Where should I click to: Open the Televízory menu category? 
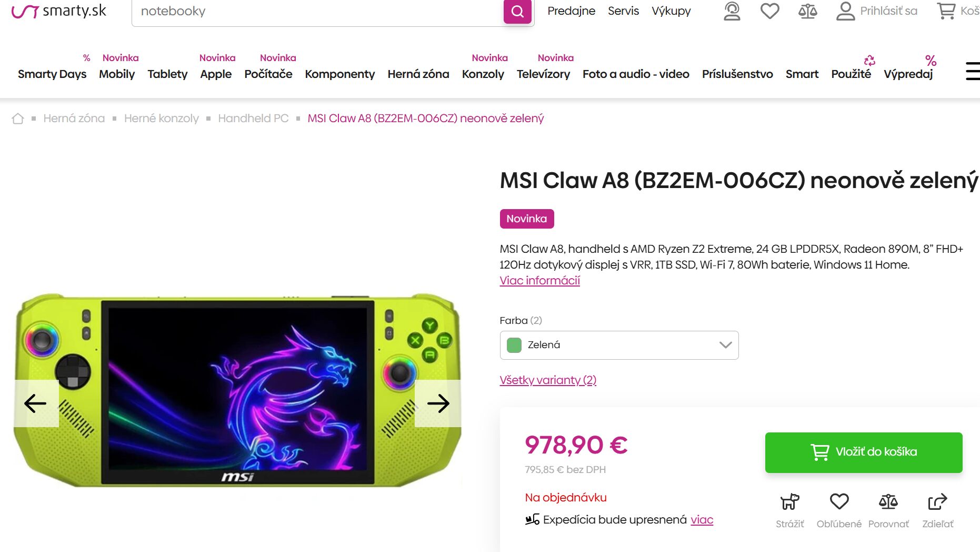543,74
